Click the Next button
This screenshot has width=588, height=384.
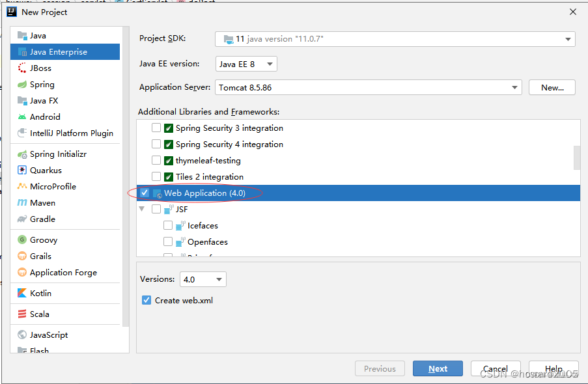tap(438, 368)
